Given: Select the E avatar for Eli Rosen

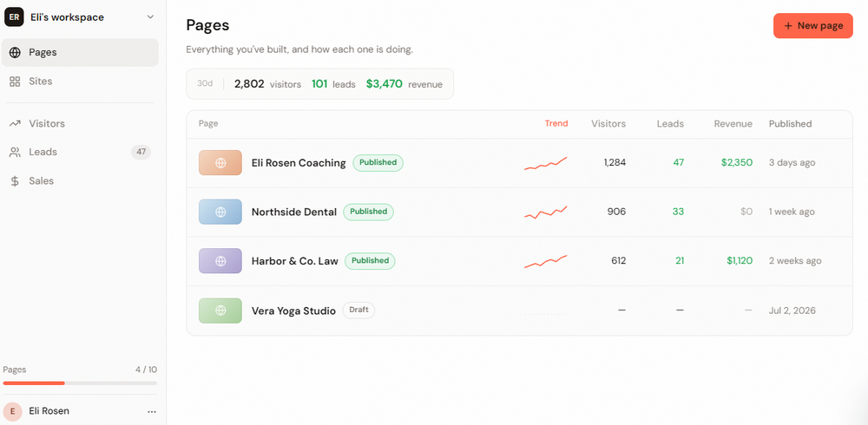Looking at the screenshot, I should pyautogui.click(x=13, y=412).
